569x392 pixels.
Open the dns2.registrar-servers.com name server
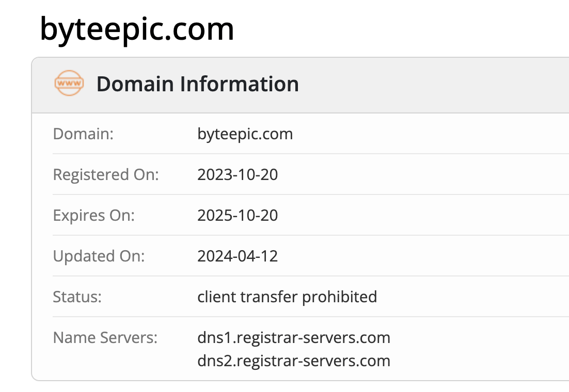(x=293, y=361)
